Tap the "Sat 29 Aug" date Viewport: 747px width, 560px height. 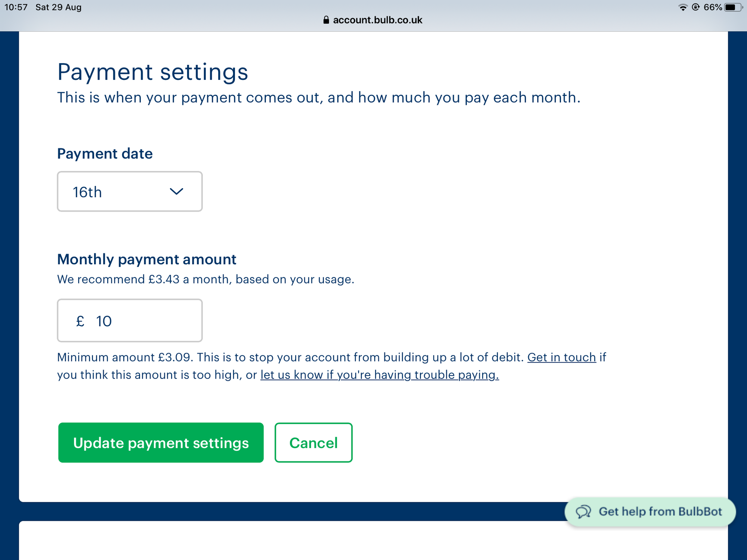coord(58,7)
